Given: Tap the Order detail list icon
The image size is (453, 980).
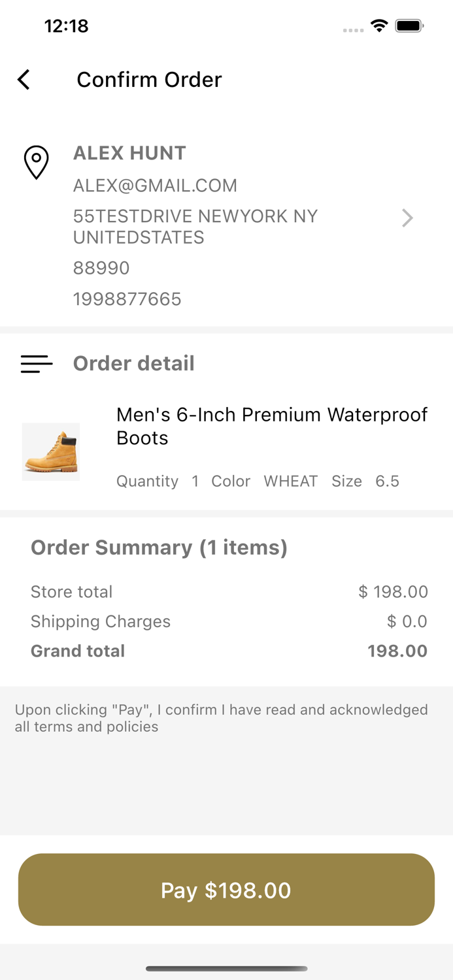Looking at the screenshot, I should (x=37, y=363).
